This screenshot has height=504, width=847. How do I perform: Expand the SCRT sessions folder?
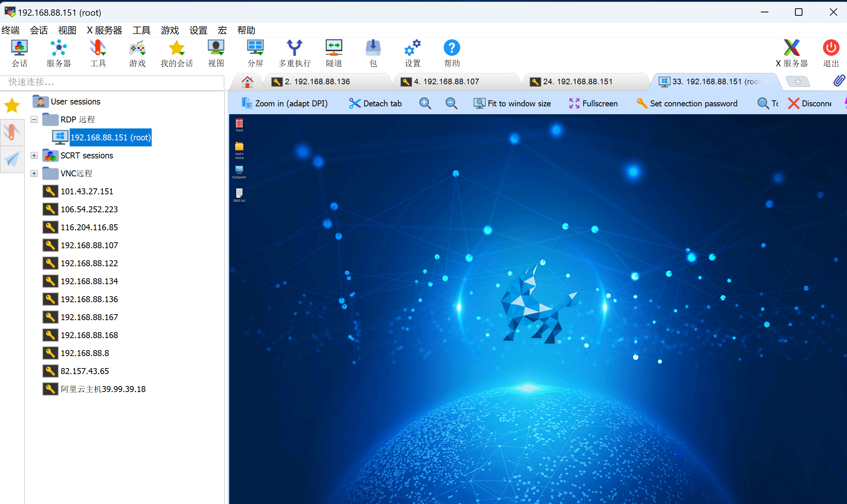click(34, 155)
